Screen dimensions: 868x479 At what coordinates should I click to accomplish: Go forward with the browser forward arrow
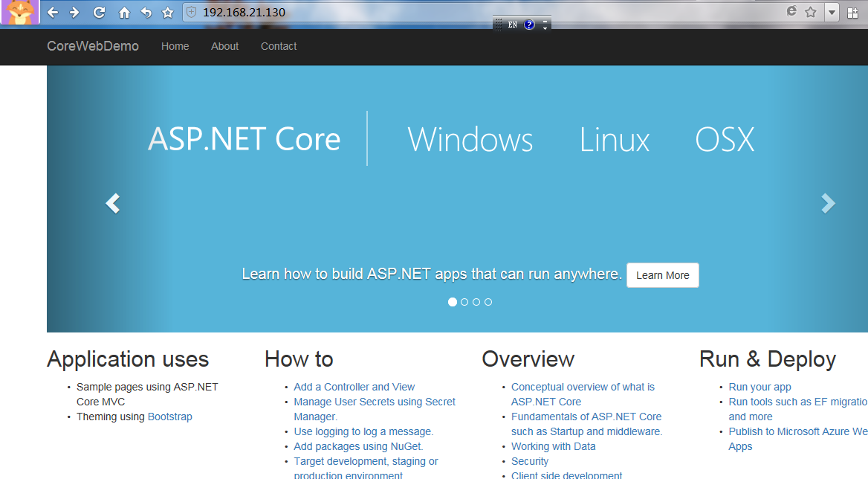(x=74, y=12)
